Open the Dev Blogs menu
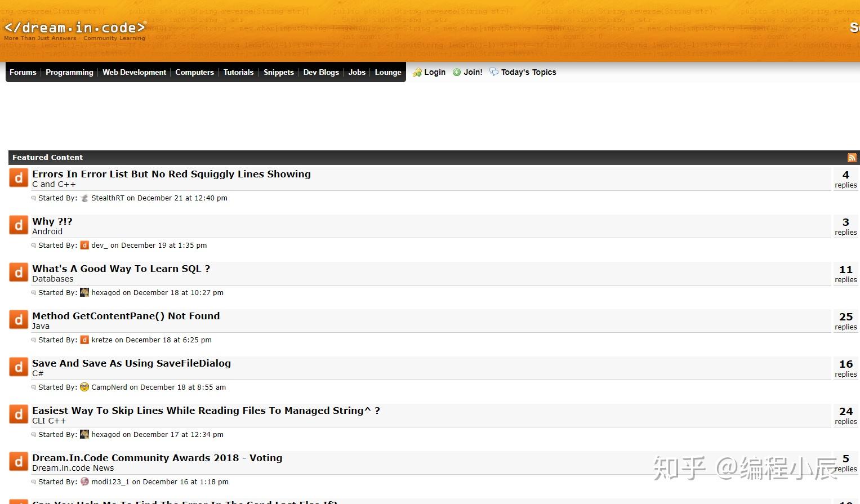The width and height of the screenshot is (860, 504). click(x=321, y=72)
